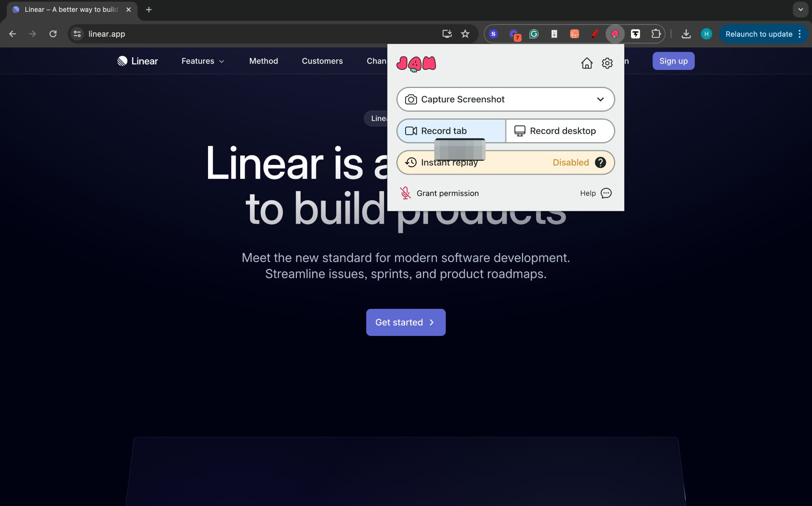Click Get started button
812x506 pixels.
click(x=406, y=322)
